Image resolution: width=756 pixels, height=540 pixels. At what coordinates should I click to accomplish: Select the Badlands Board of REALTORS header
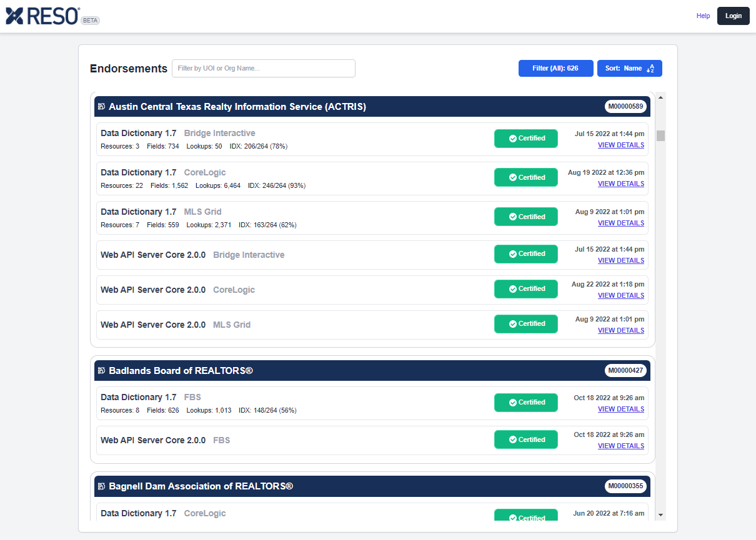click(x=372, y=371)
